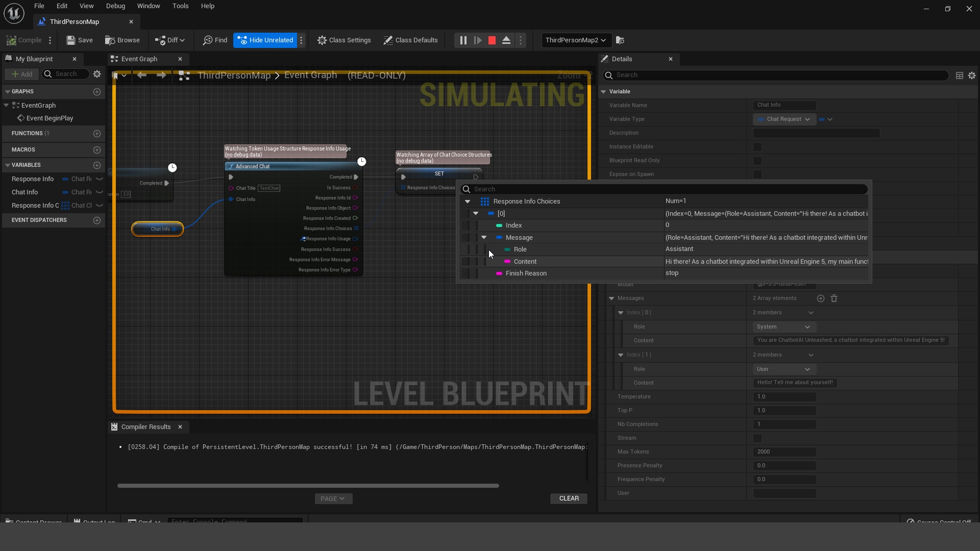This screenshot has height=551, width=980.
Task: Pause the simulation
Action: coord(463,40)
